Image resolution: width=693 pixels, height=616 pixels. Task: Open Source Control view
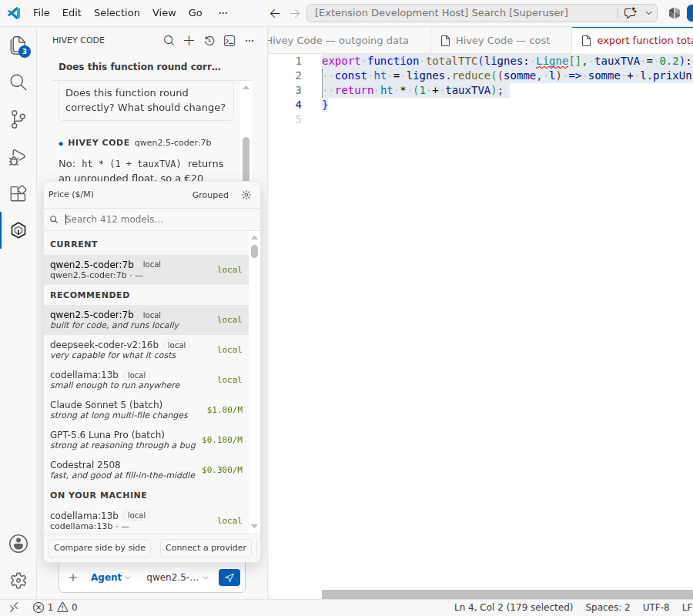18,119
